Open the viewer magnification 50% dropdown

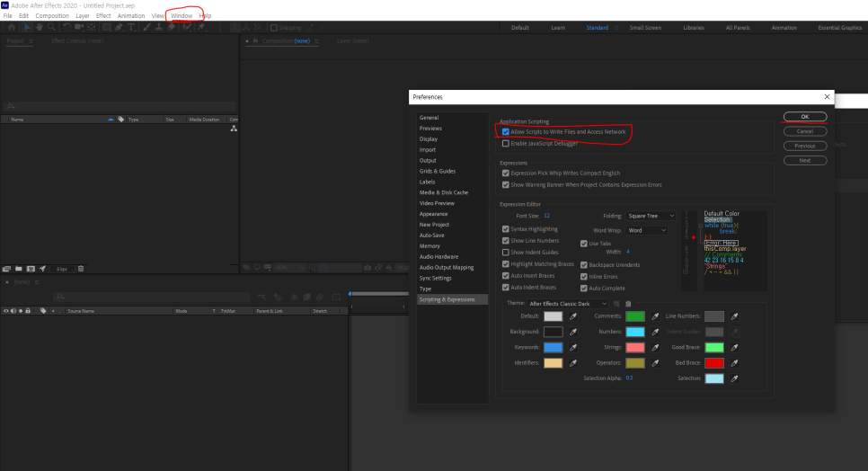point(289,268)
